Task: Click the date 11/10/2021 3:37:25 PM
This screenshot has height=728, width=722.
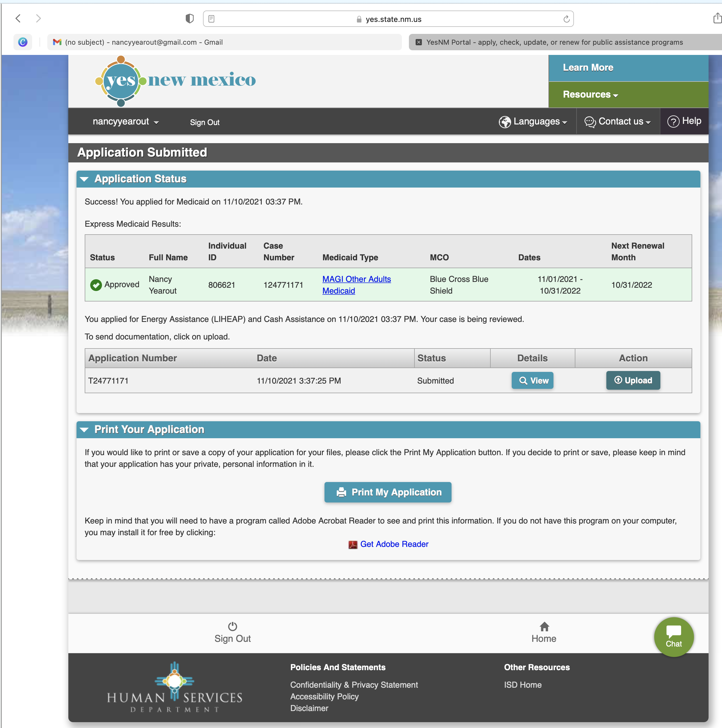Action: tap(299, 381)
